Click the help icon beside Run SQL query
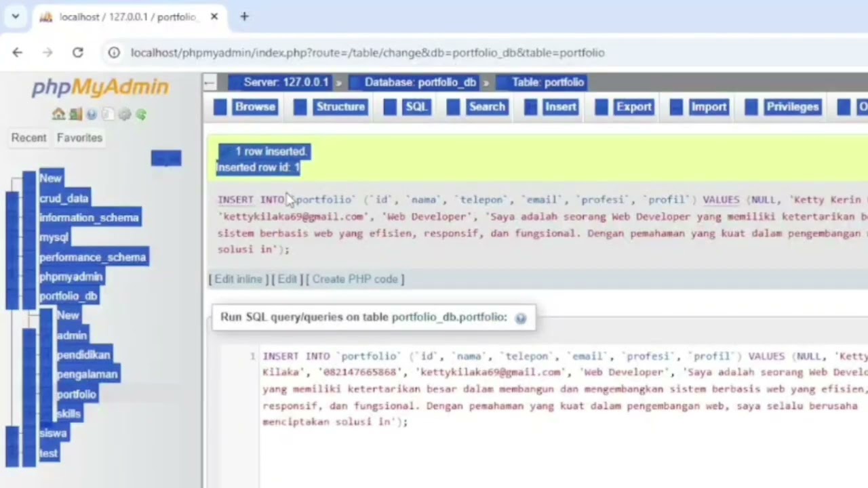 pyautogui.click(x=521, y=318)
